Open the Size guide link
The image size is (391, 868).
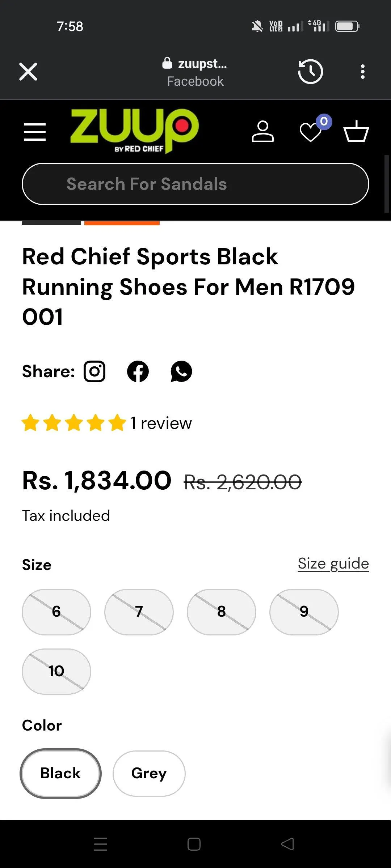pyautogui.click(x=333, y=563)
